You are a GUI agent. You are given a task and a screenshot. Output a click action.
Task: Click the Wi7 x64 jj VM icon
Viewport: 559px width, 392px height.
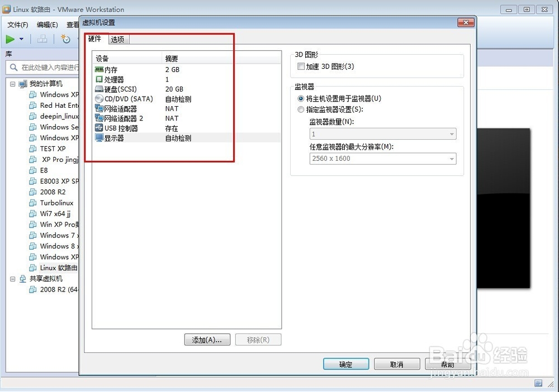click(33, 214)
